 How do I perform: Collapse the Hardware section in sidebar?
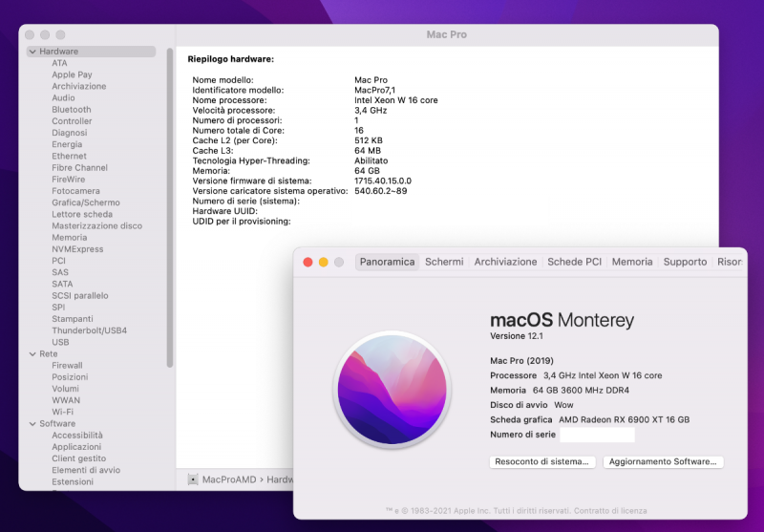pyautogui.click(x=32, y=52)
